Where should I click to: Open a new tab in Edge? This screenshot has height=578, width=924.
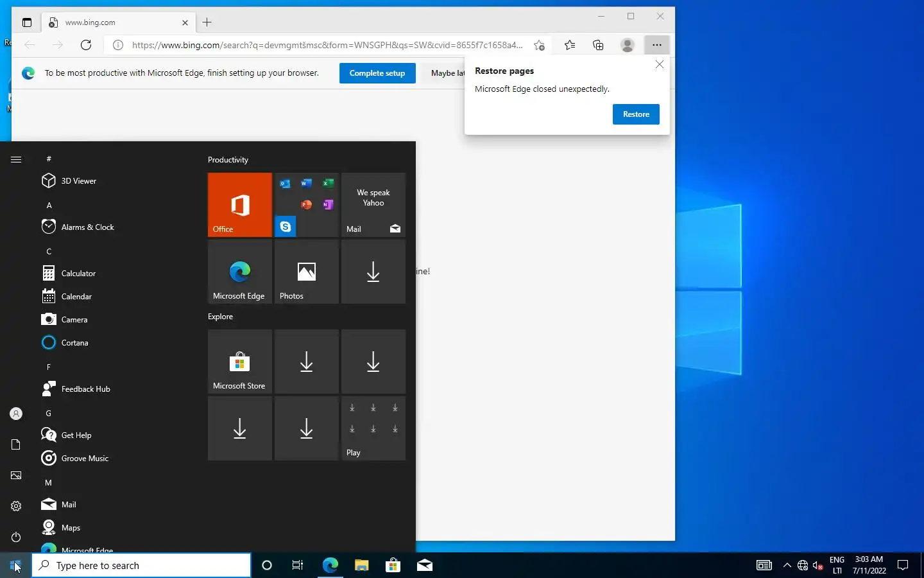coord(207,22)
